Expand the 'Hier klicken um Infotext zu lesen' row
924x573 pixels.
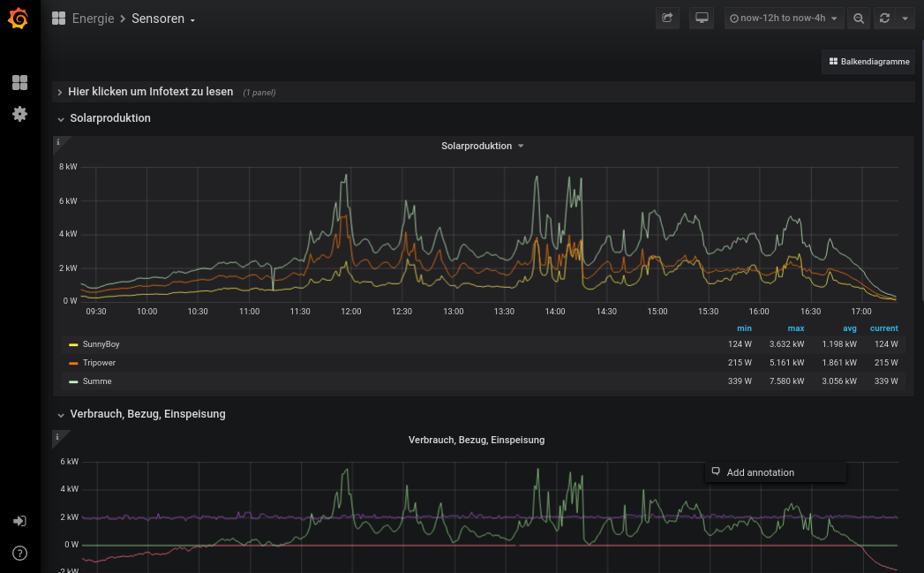(x=150, y=92)
